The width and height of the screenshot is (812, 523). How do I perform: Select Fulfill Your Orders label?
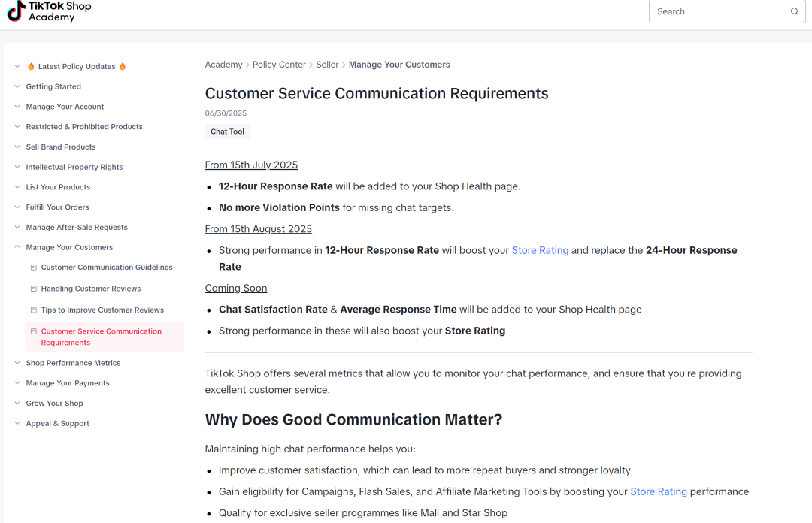point(57,207)
